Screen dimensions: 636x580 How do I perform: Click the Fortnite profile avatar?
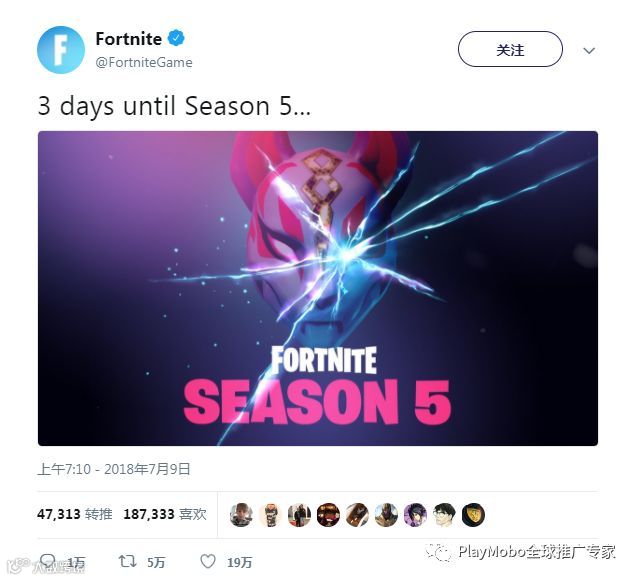click(x=61, y=50)
